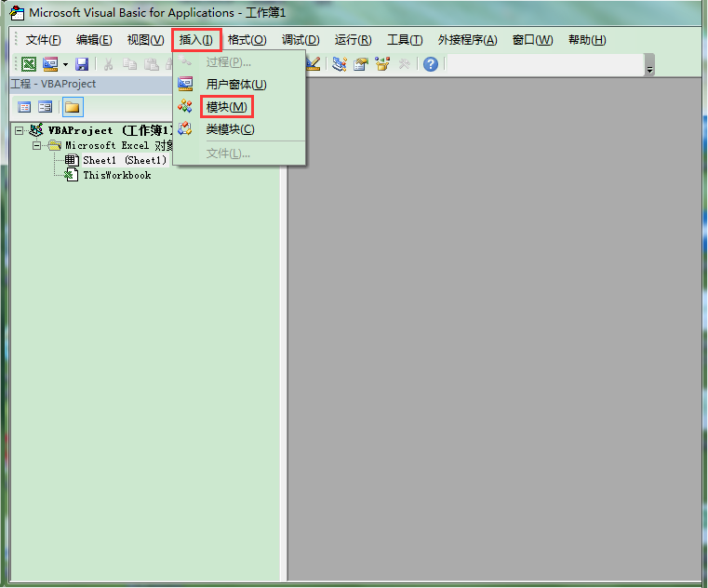Viewport: 708px width, 588px height.
Task: Collapse Microsoft Excel objects folder node
Action: [37, 145]
